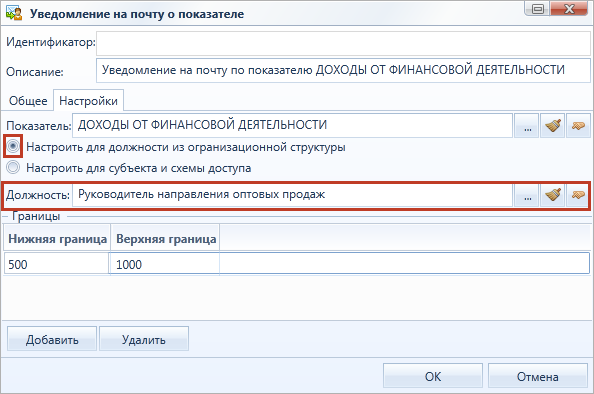
Task: Click the Нижняя граница column header
Action: click(x=57, y=238)
